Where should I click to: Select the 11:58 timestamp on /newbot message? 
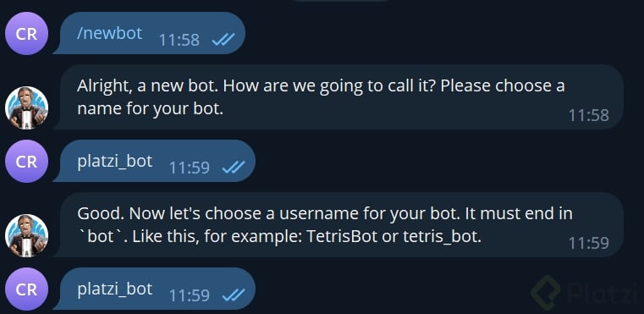click(179, 40)
